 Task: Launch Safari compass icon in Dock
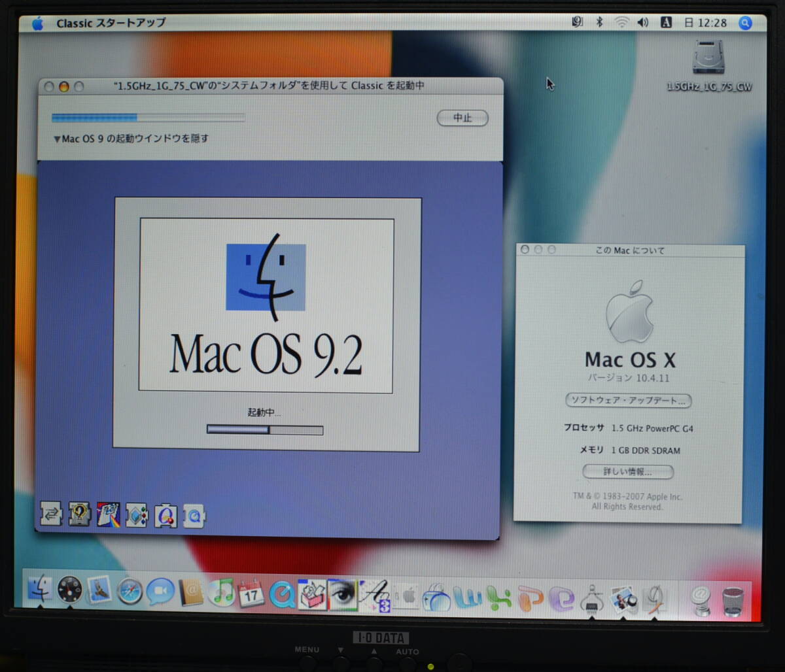pos(130,592)
